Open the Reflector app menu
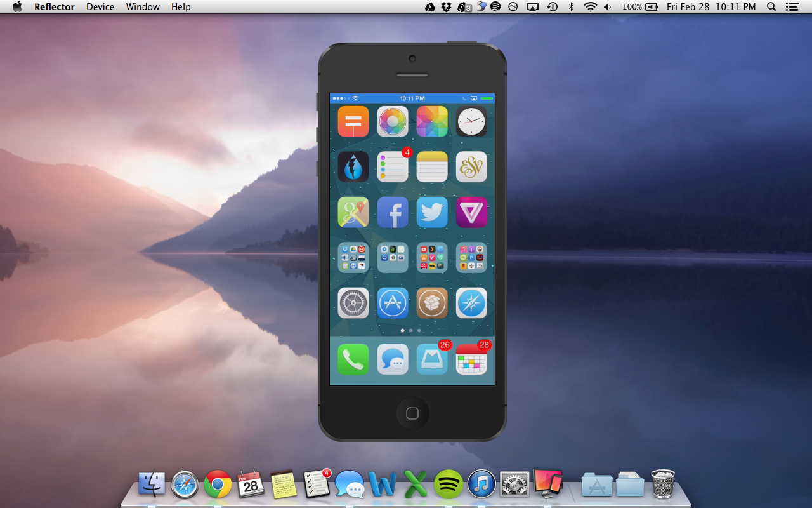812x508 pixels. click(x=55, y=7)
